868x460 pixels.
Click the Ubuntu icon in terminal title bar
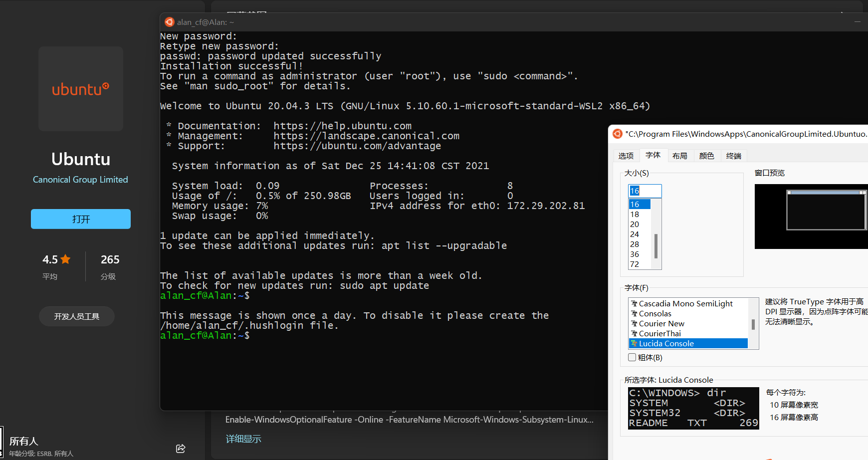pos(170,22)
